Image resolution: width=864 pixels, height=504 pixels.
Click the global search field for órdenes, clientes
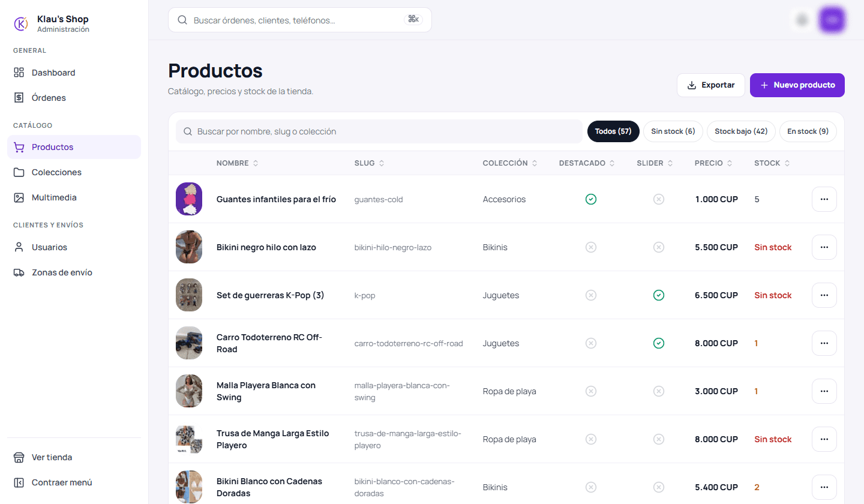[x=300, y=20]
